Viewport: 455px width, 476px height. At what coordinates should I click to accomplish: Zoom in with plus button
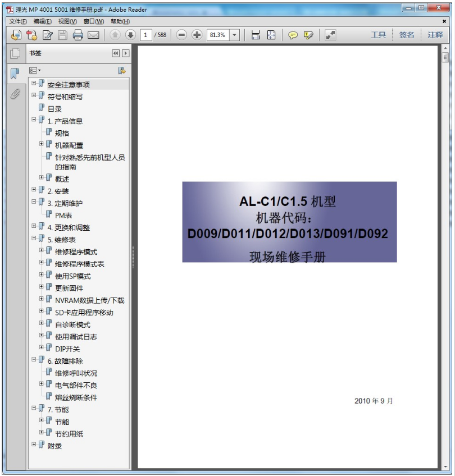coord(197,35)
